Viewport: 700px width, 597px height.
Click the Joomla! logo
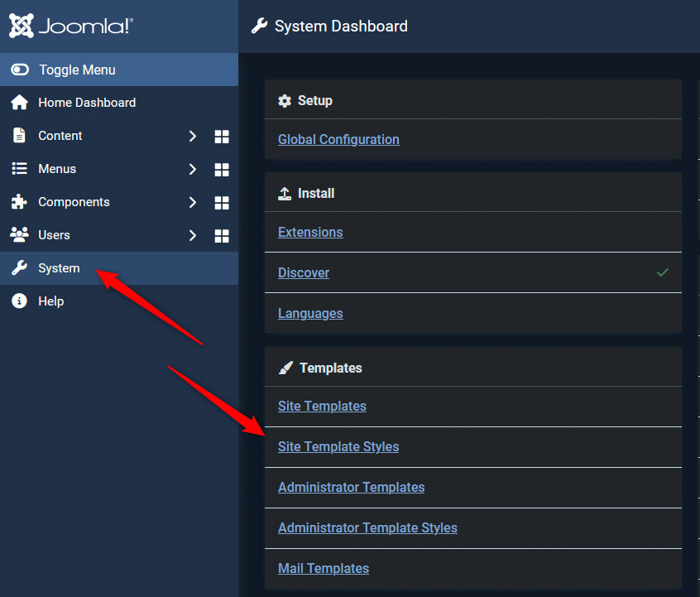point(70,26)
